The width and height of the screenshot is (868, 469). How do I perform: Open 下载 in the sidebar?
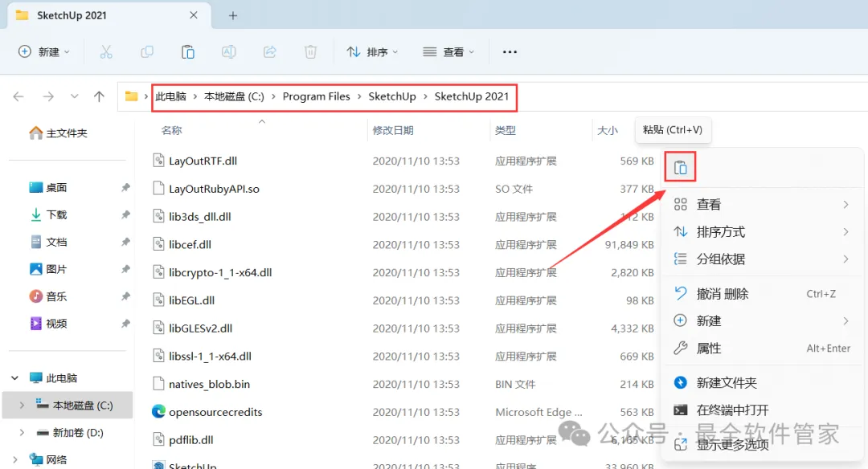pyautogui.click(x=48, y=214)
